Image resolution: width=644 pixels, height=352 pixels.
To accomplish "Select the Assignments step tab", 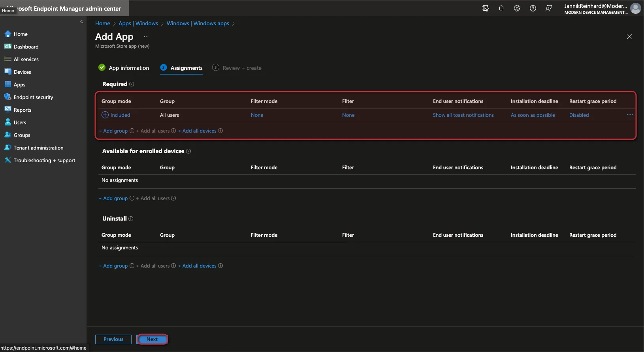I will [181, 68].
